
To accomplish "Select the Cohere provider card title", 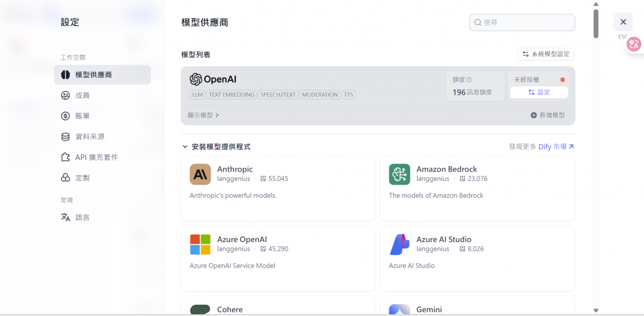I will tap(230, 310).
